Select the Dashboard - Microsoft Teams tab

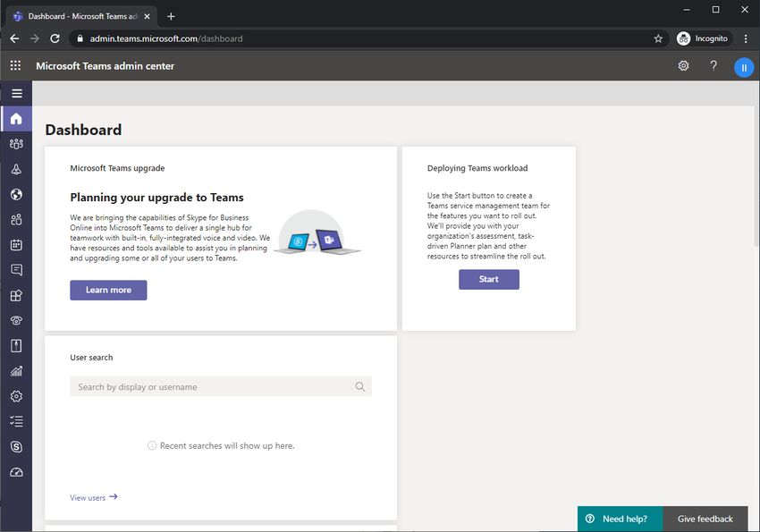tap(81, 16)
